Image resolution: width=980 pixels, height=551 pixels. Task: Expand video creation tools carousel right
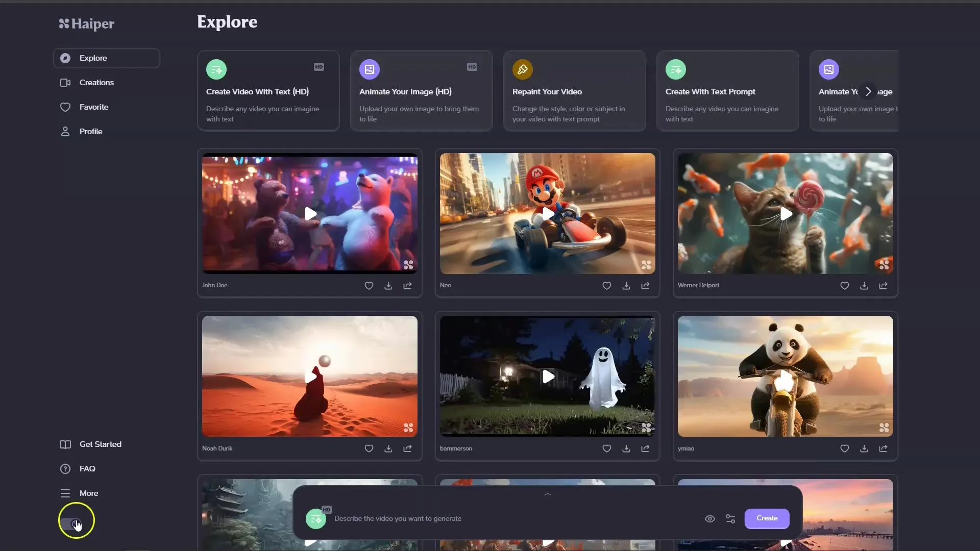point(868,91)
